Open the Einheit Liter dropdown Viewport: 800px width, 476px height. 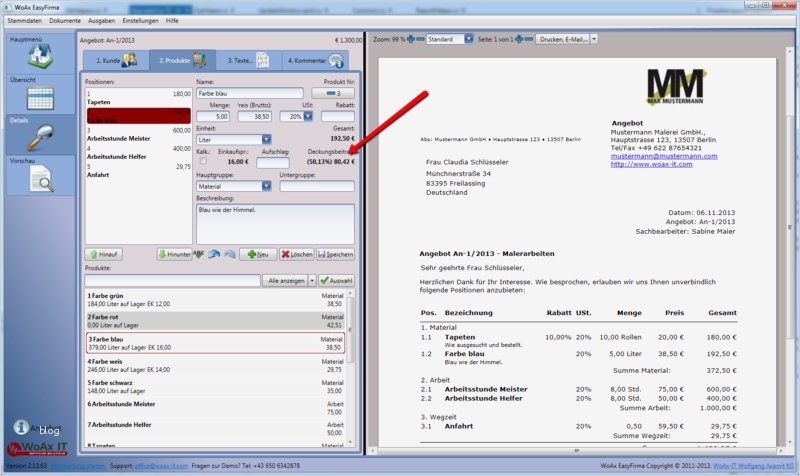coord(266,139)
